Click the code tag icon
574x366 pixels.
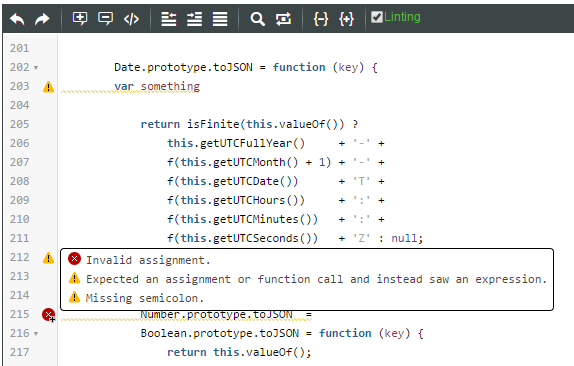coord(131,19)
